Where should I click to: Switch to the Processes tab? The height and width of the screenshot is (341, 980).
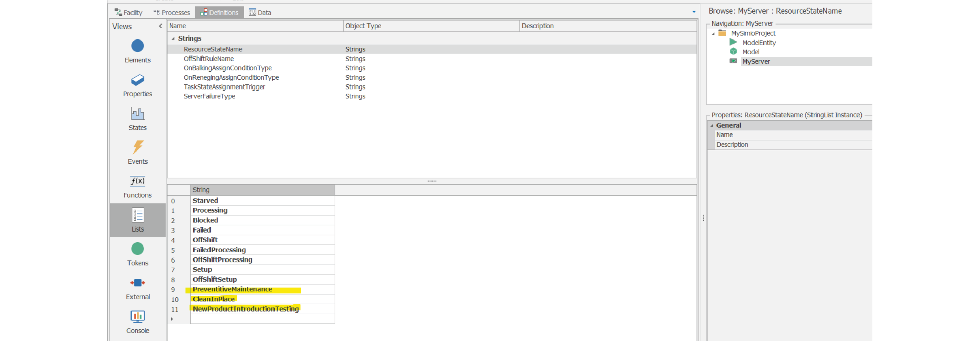172,12
